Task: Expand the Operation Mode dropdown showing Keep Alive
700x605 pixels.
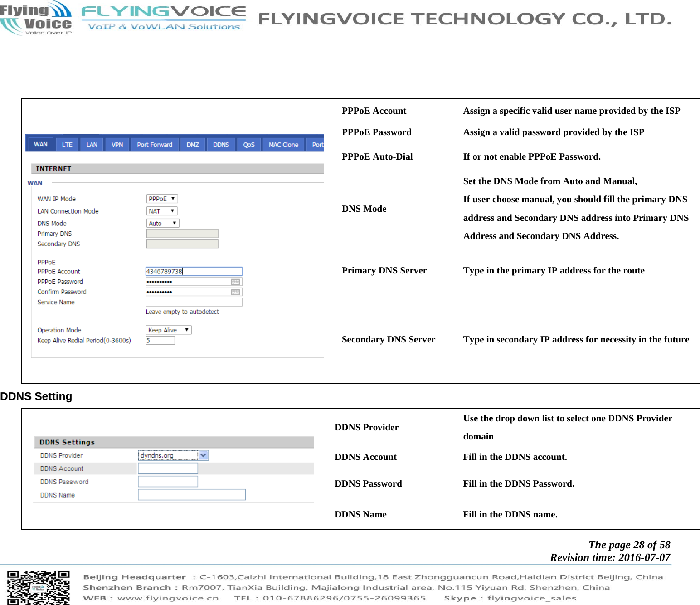Action: (x=169, y=330)
